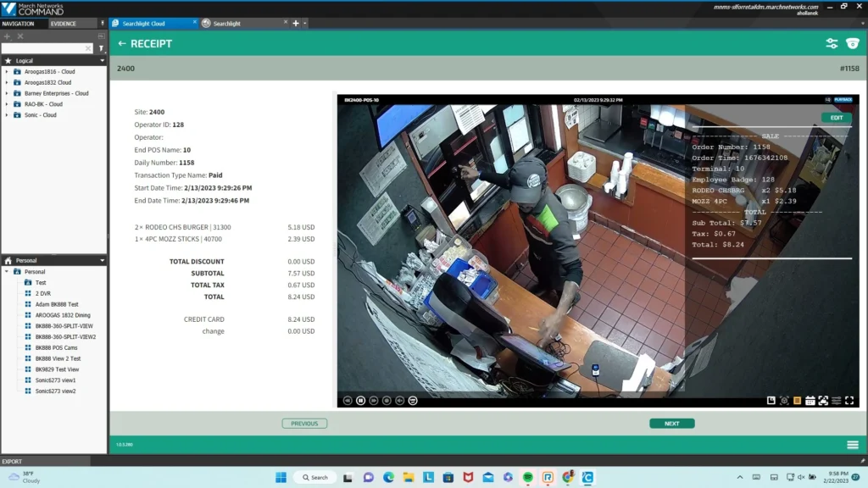Click the EDIT button on video overlay
Image resolution: width=868 pixels, height=488 pixels.
[836, 118]
